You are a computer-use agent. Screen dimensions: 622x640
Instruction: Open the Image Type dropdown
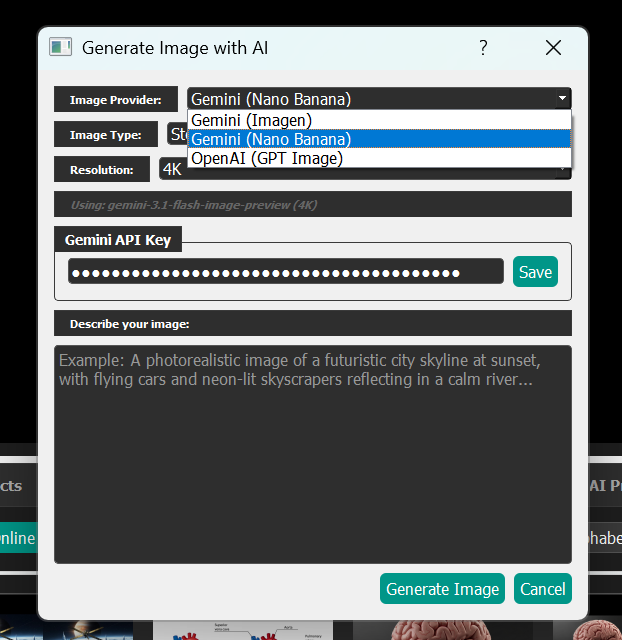[177, 134]
